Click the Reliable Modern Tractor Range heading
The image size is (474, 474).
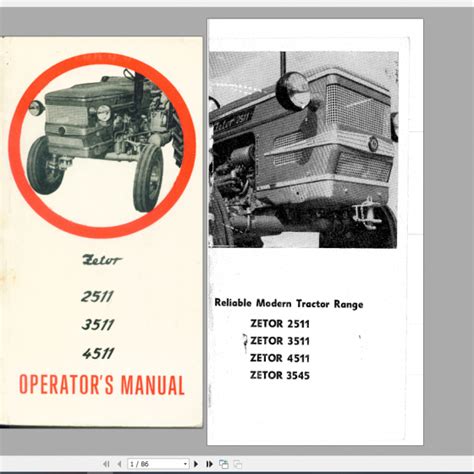coord(289,303)
